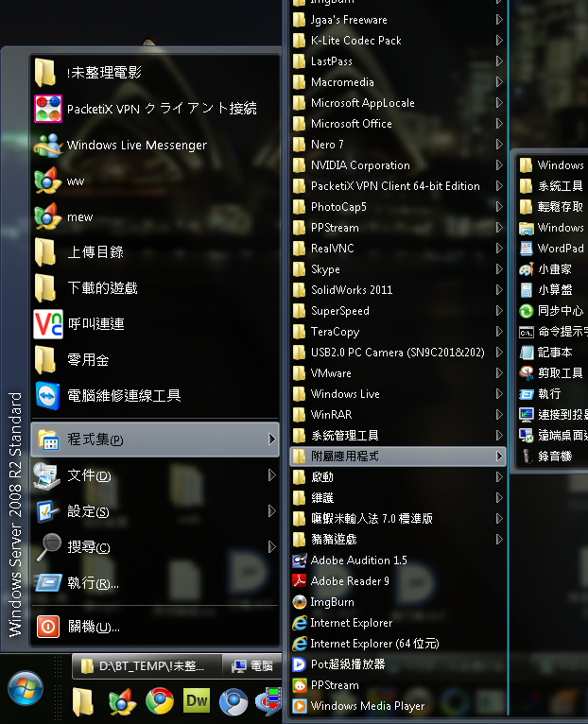The width and height of the screenshot is (588, 724).
Task: Launch ImgBurn program icon
Action: point(300,602)
